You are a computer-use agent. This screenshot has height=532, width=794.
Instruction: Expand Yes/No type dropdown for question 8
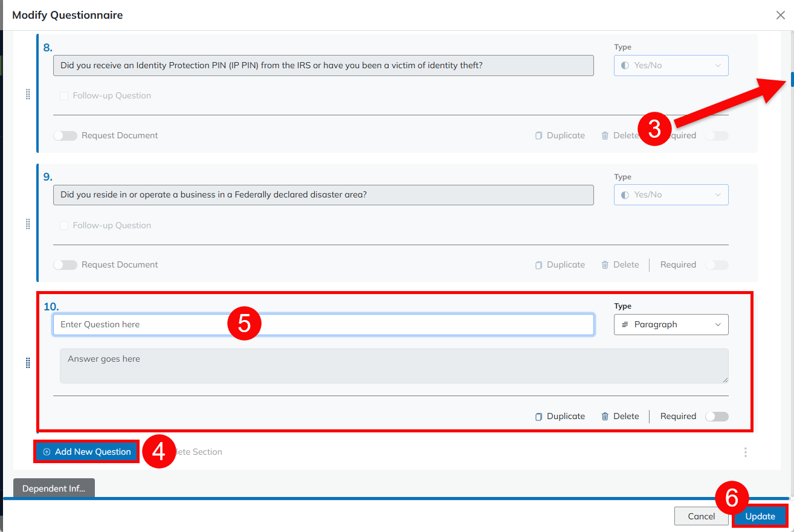[x=671, y=65]
